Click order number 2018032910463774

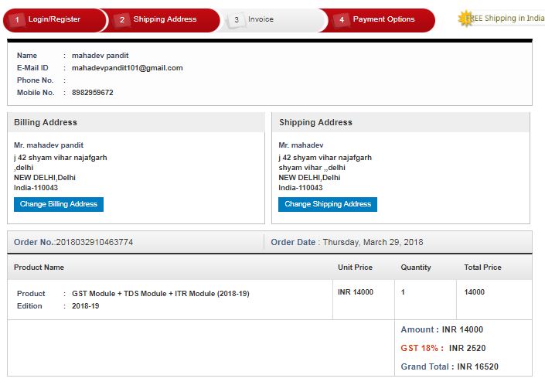94,242
